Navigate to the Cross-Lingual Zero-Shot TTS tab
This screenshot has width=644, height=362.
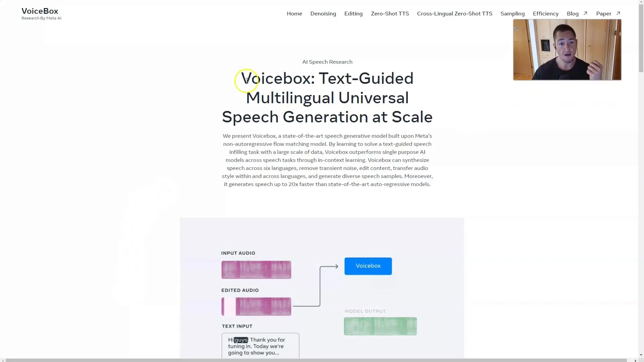click(x=455, y=13)
